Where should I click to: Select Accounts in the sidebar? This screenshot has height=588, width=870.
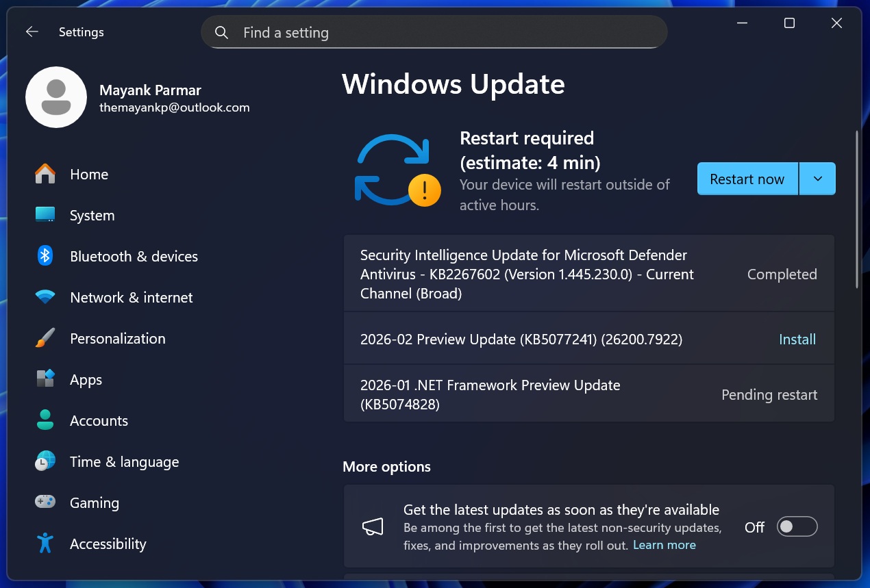[x=99, y=420]
